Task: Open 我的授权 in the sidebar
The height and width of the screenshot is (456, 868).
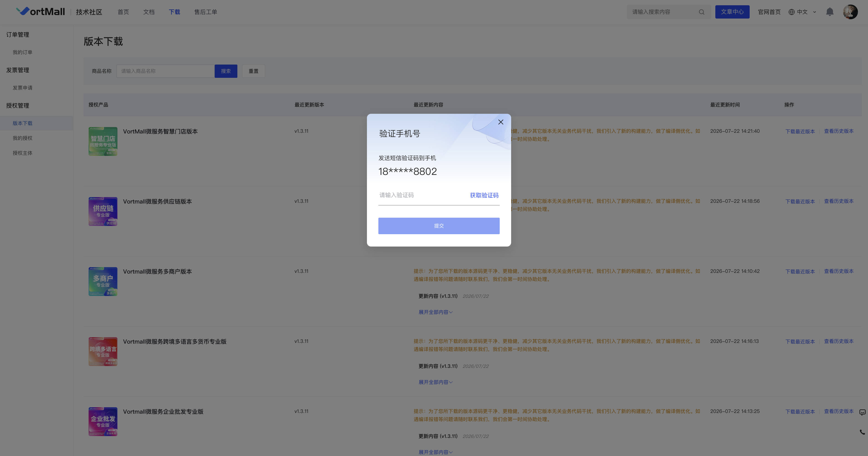Action: (x=23, y=138)
